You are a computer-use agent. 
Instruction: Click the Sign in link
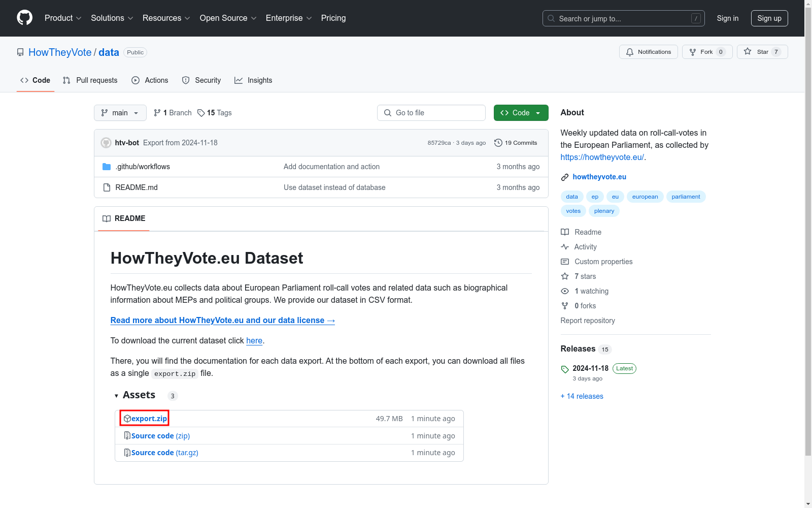pos(728,18)
